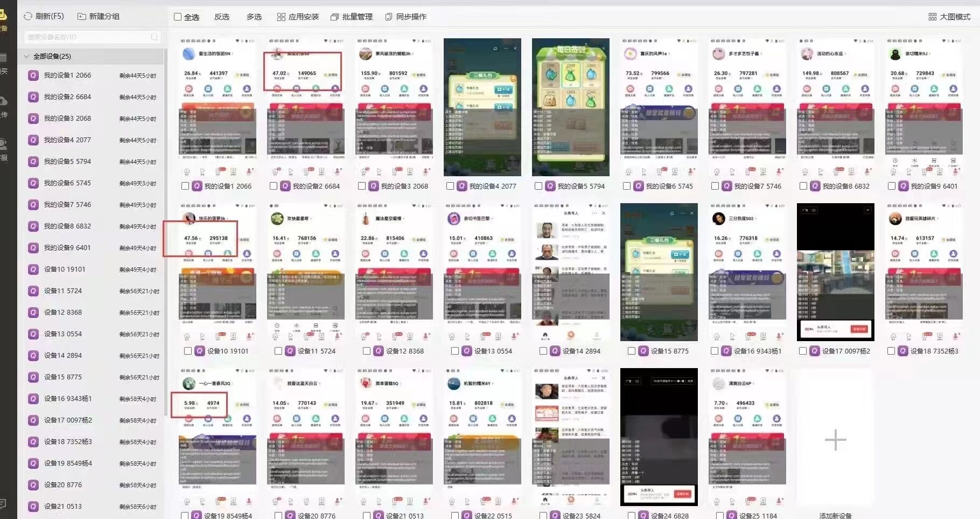Collapse the 全部设备(25) device group
Viewport: 980px width, 519px height.
pyautogui.click(x=26, y=56)
